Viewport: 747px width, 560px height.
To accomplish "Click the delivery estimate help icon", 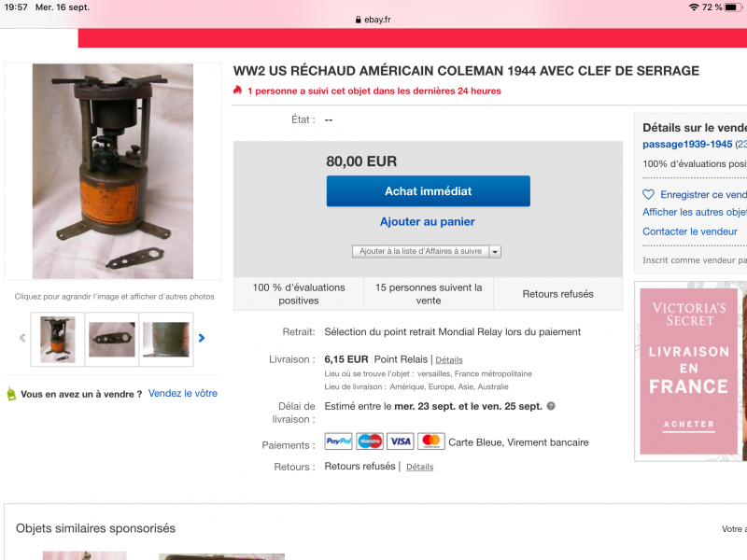I will [551, 406].
